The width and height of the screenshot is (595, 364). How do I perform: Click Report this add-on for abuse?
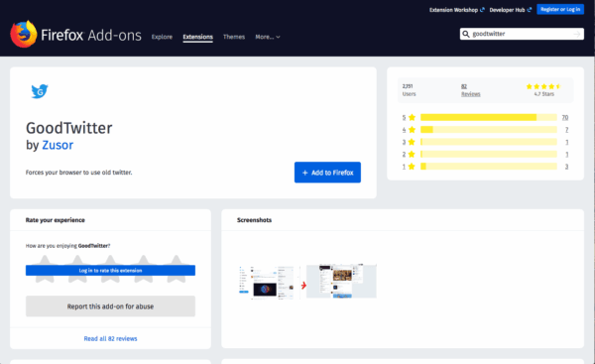point(110,306)
